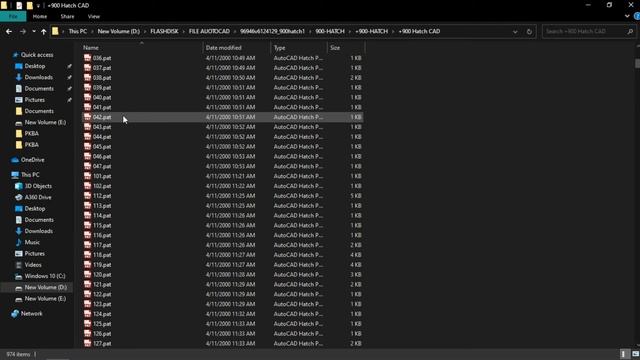Open A360 Drive in sidebar

pos(38,198)
